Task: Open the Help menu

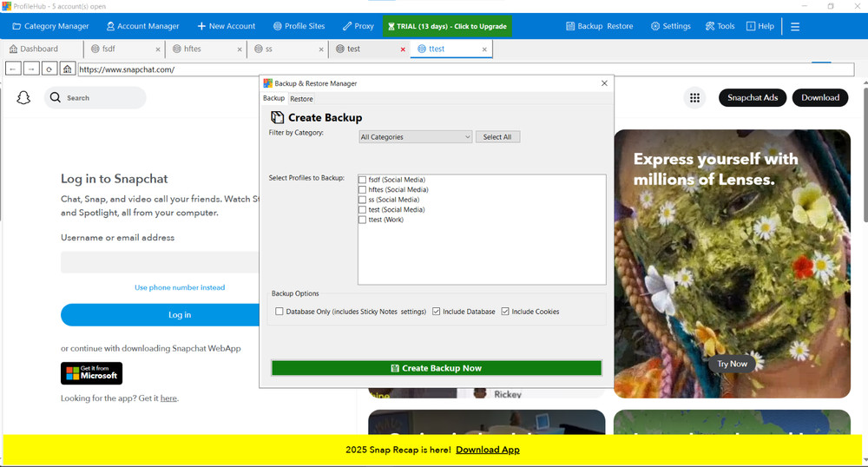Action: coord(760,26)
